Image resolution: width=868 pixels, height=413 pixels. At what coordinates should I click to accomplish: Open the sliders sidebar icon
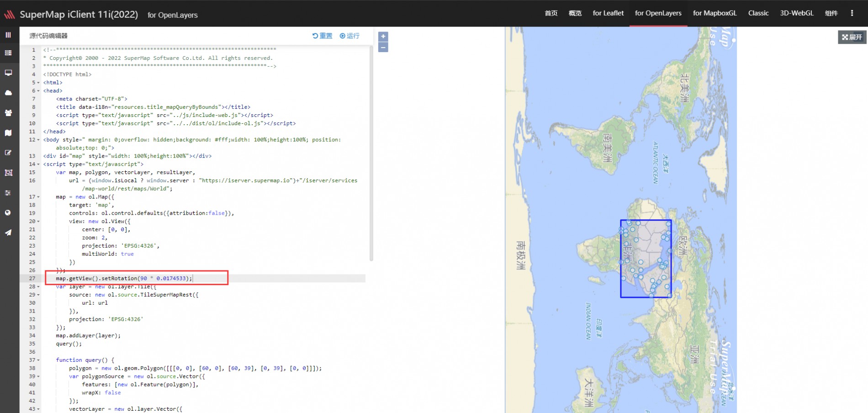(x=8, y=193)
